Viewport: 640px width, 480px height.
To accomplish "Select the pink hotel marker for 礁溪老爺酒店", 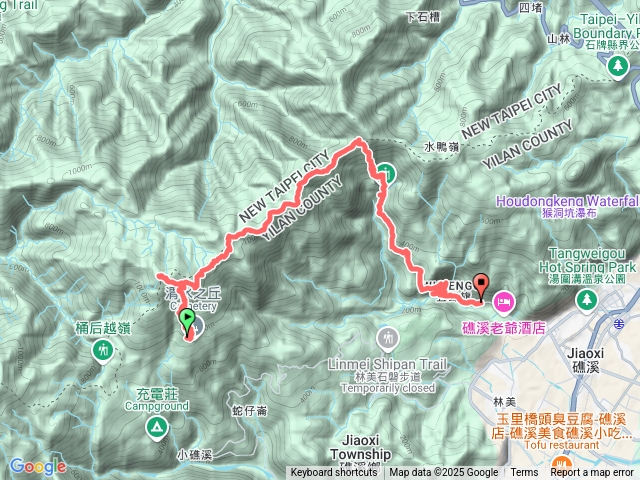I will (x=503, y=303).
